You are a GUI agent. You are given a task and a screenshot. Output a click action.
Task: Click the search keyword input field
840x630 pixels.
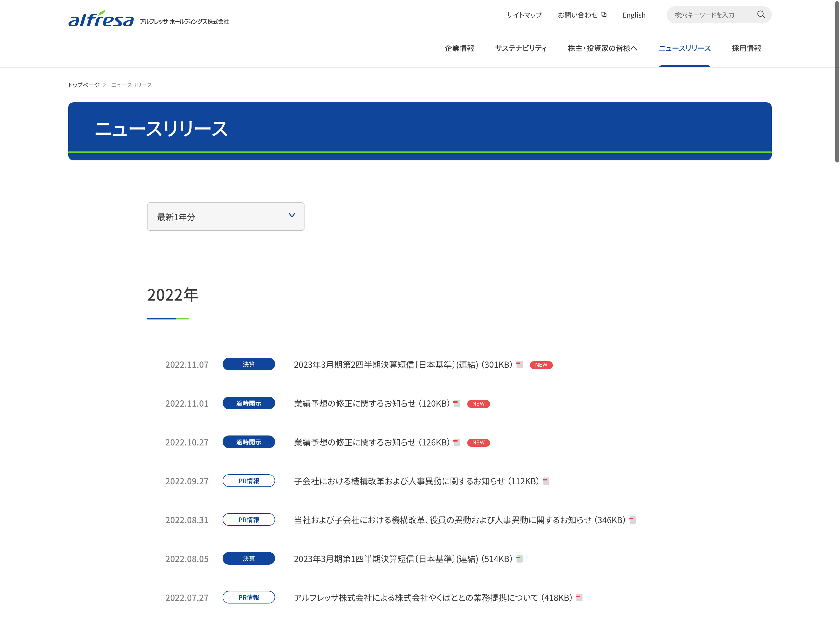pyautogui.click(x=710, y=15)
